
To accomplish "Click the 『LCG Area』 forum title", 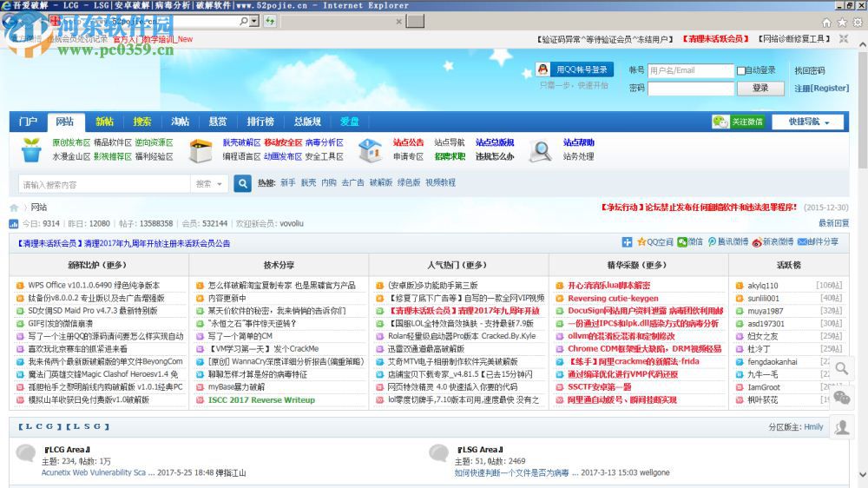I will 67,449.
